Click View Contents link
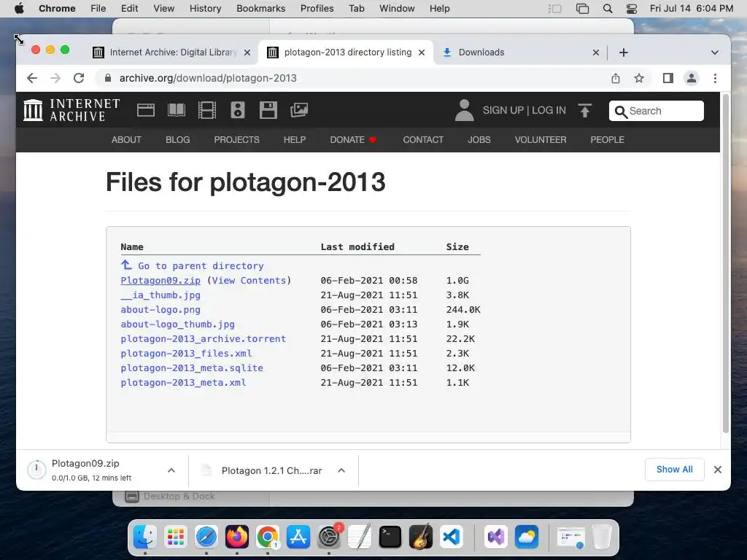Image resolution: width=747 pixels, height=560 pixels. point(249,281)
